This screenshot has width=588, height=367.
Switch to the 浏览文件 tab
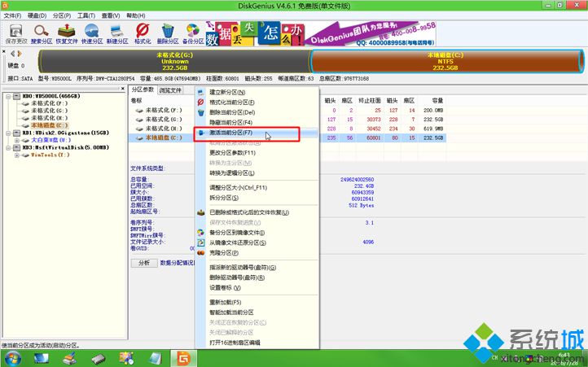pyautogui.click(x=170, y=90)
